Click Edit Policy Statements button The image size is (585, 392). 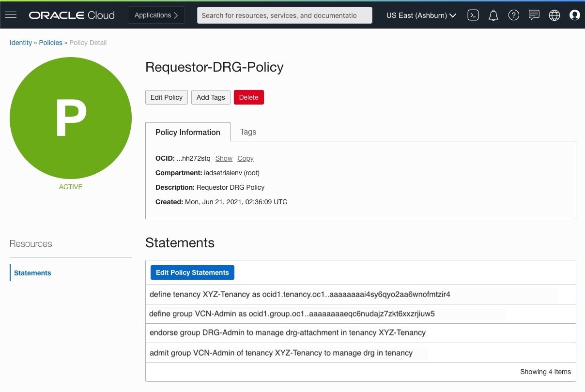pyautogui.click(x=192, y=272)
